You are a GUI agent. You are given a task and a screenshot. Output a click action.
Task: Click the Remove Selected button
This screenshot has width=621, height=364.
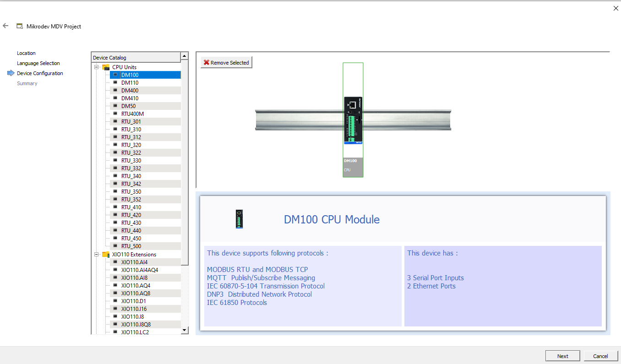226,63
